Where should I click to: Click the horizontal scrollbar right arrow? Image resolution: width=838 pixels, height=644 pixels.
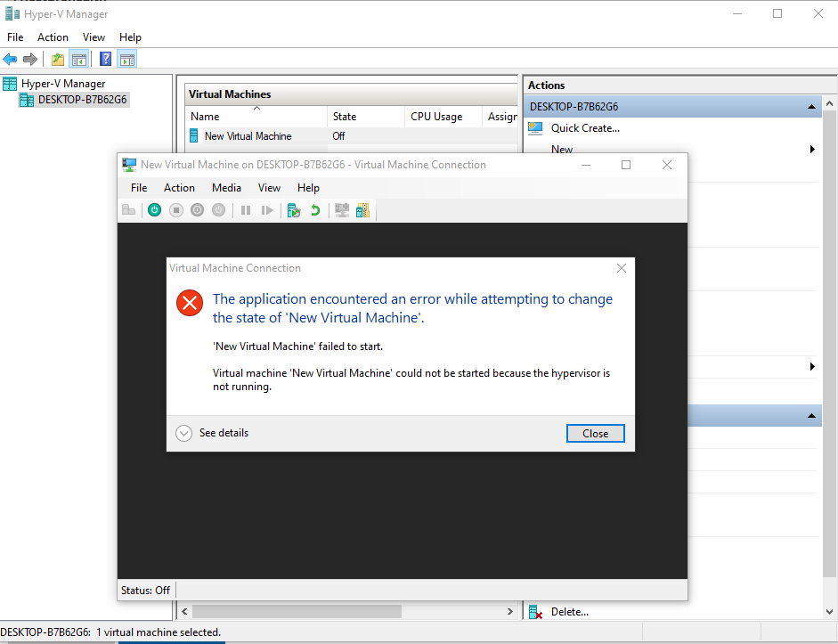[510, 611]
